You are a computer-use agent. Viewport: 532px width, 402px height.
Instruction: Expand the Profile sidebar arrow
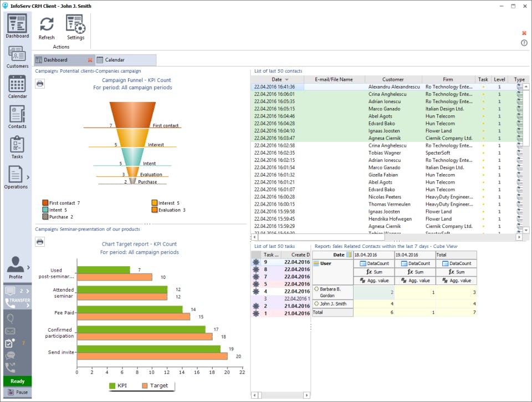coord(28,267)
